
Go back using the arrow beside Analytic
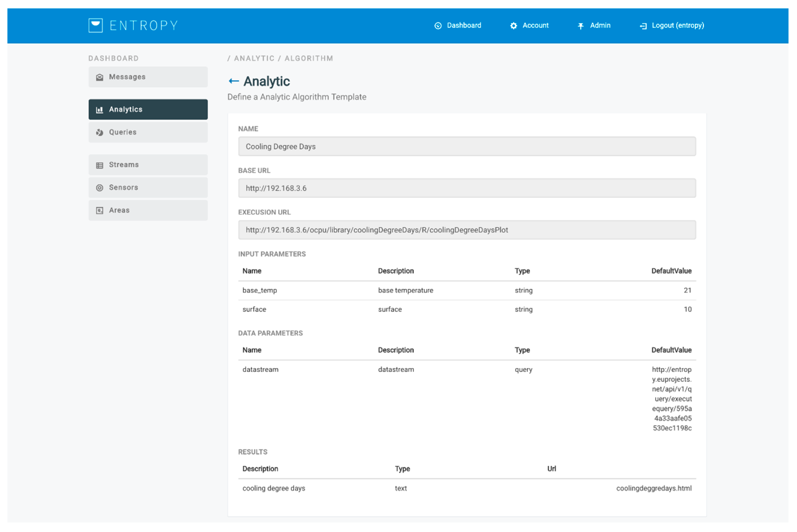[x=234, y=81]
